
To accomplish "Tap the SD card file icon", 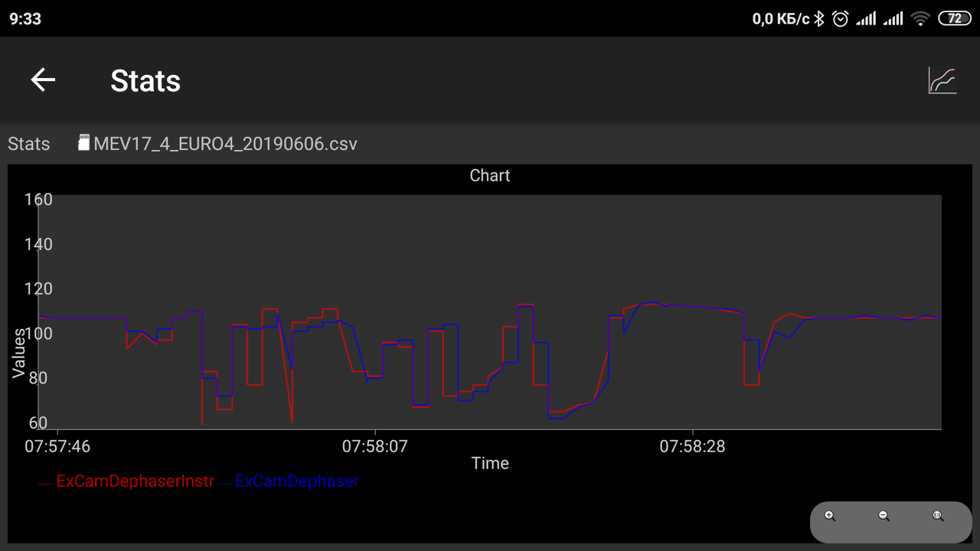I will point(84,142).
